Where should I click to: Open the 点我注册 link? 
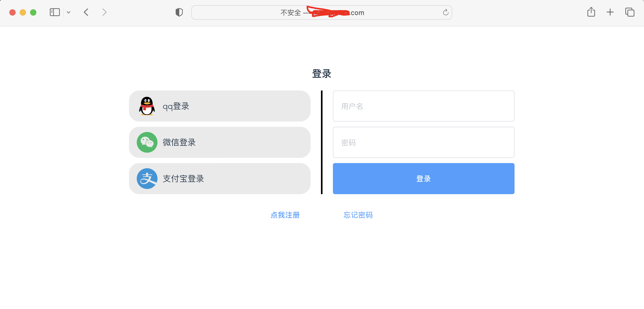(285, 215)
